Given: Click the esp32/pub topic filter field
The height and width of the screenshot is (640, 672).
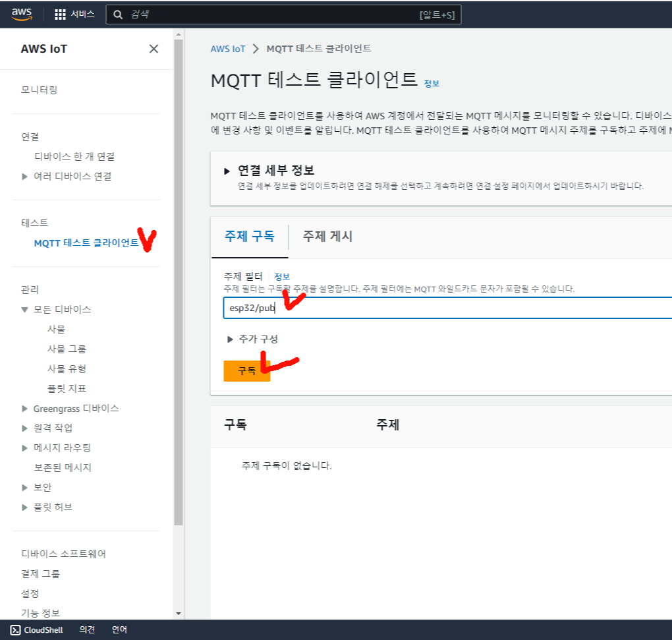Looking at the screenshot, I should [x=447, y=308].
